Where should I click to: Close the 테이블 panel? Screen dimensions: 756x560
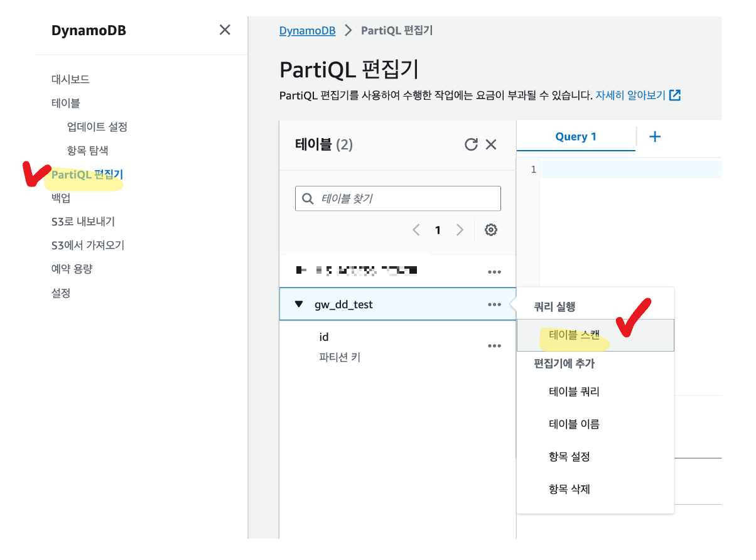point(491,144)
